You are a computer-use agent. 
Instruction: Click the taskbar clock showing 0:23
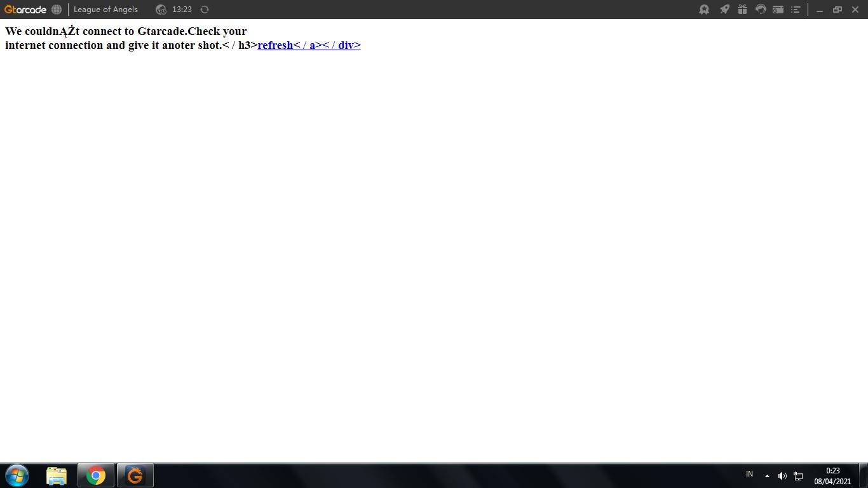(832, 476)
